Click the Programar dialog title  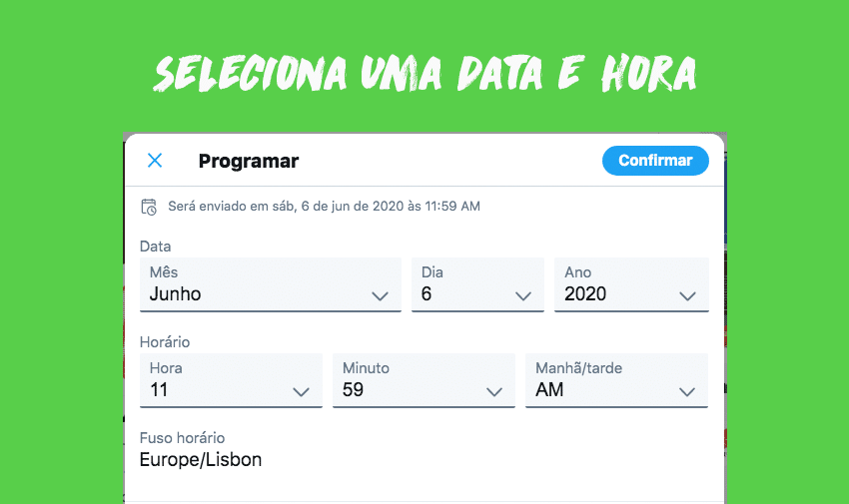(249, 161)
